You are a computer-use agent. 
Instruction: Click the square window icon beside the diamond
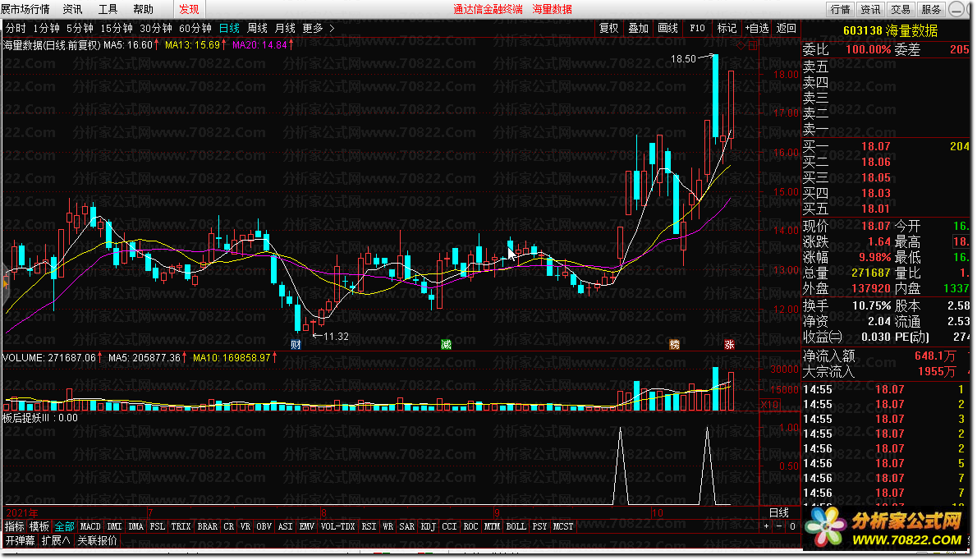pos(753,45)
